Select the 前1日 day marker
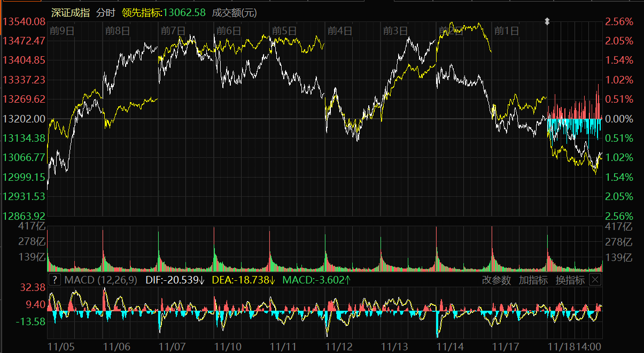The width and height of the screenshot is (644, 353). [x=506, y=30]
